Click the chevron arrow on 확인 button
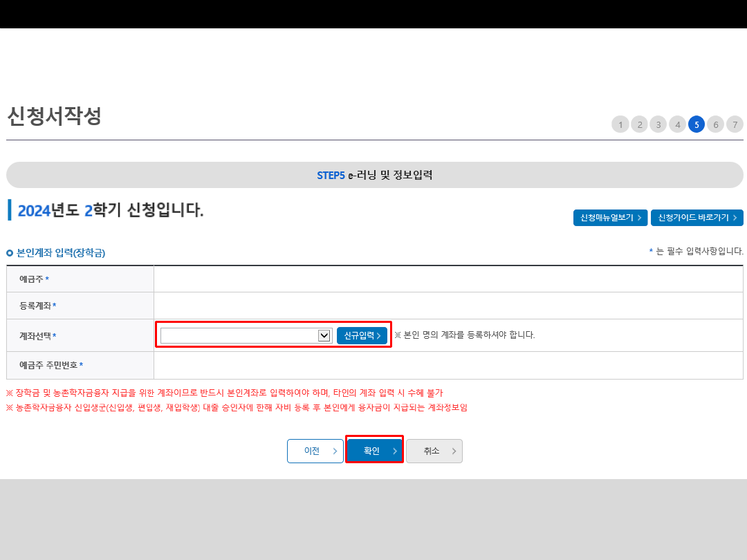747x560 pixels. coord(394,451)
